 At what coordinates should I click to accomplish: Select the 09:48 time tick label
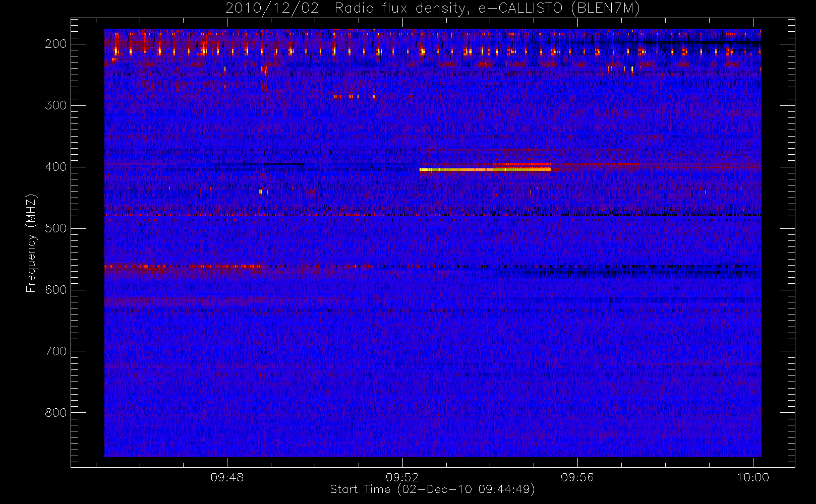[x=227, y=477]
